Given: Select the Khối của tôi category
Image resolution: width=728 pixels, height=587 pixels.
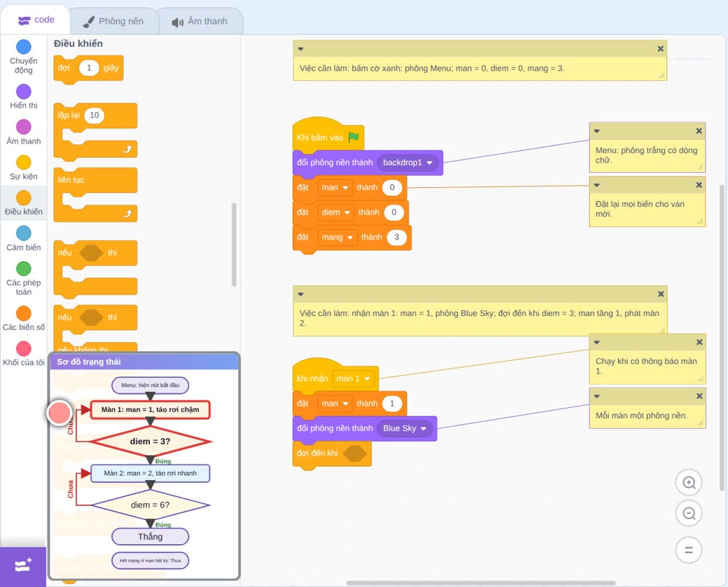Looking at the screenshot, I should pos(23,353).
